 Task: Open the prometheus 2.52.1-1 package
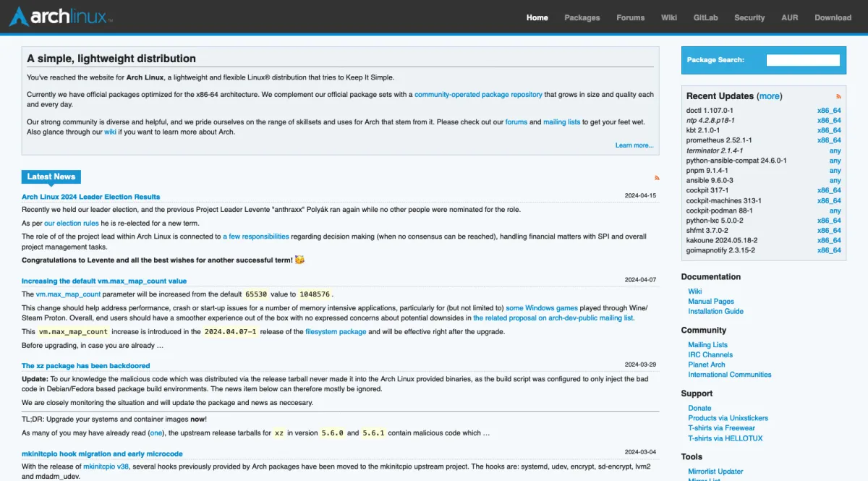pyautogui.click(x=719, y=140)
